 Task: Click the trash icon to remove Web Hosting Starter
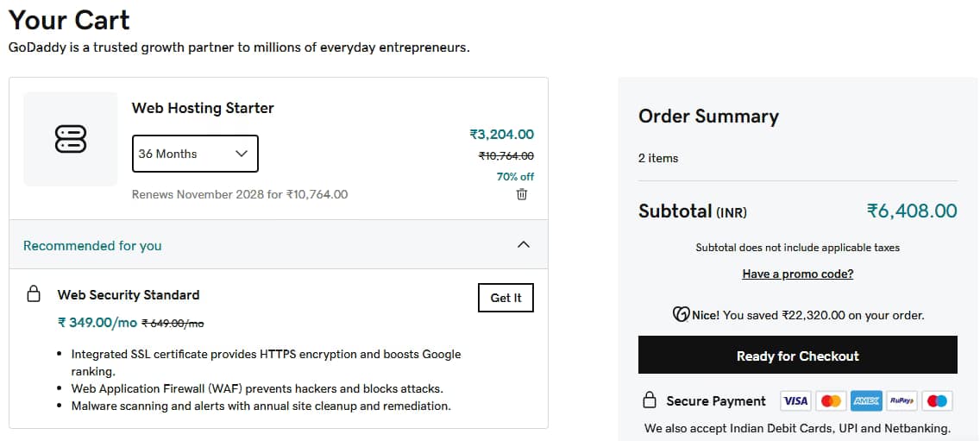pyautogui.click(x=522, y=194)
